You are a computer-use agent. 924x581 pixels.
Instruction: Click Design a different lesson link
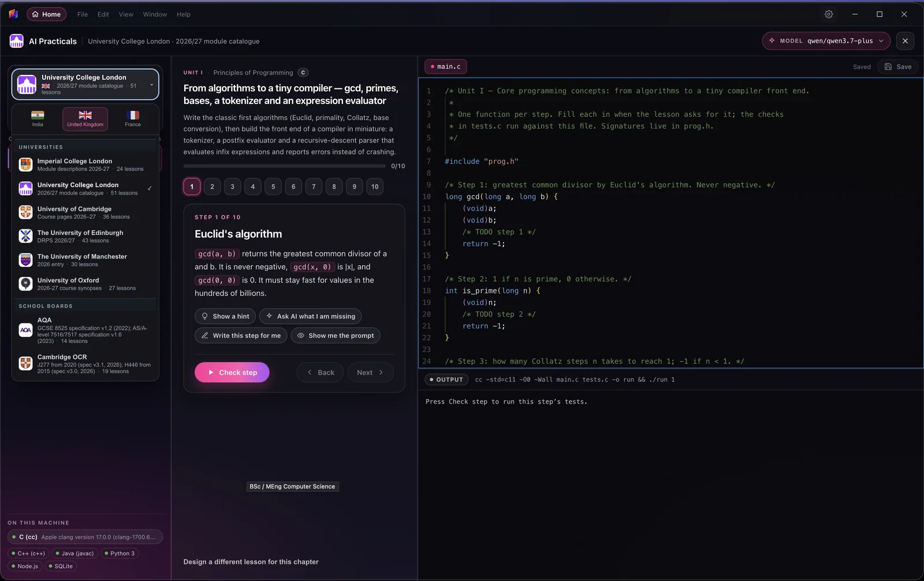tap(251, 562)
